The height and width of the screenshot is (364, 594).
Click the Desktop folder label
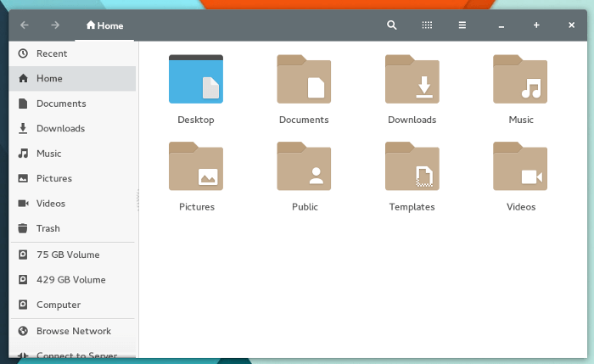196,120
